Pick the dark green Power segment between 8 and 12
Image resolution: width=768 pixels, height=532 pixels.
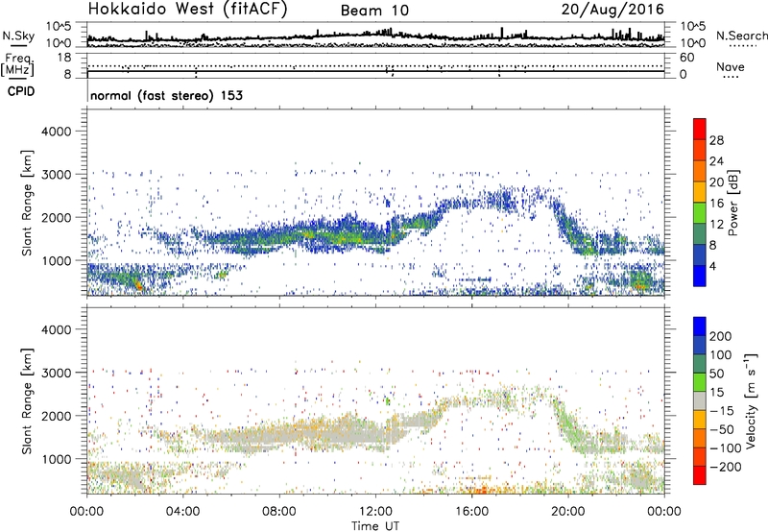point(700,233)
